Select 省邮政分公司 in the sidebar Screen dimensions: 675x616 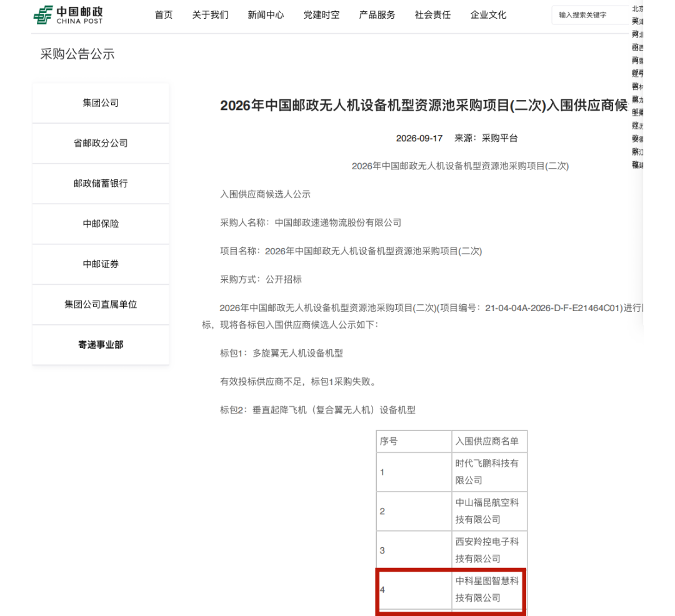click(x=101, y=143)
